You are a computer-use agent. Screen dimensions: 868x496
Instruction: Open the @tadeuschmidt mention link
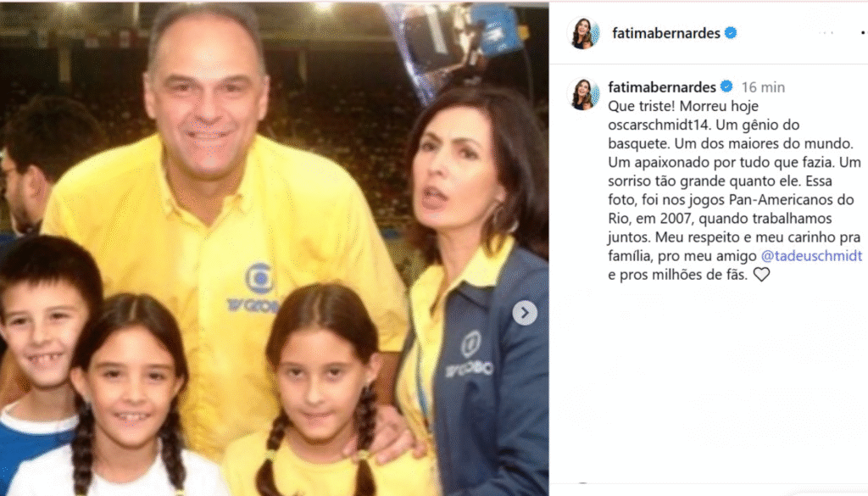(811, 256)
